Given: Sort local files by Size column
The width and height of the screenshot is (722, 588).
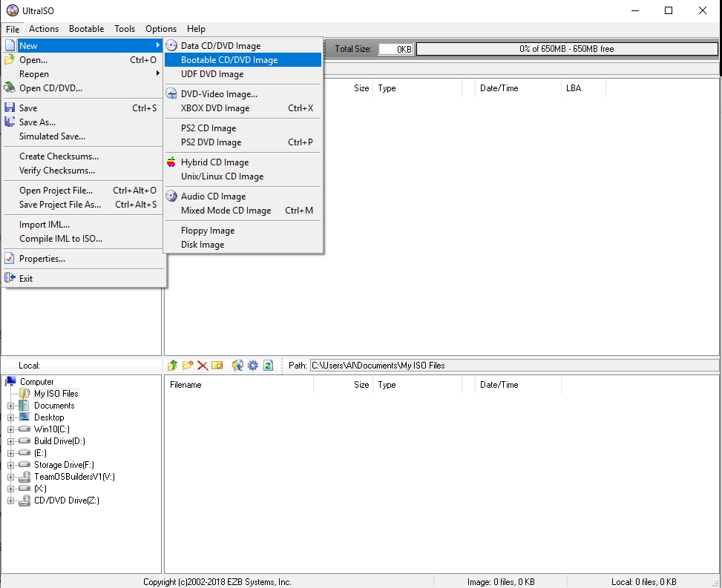Looking at the screenshot, I should 343,385.
